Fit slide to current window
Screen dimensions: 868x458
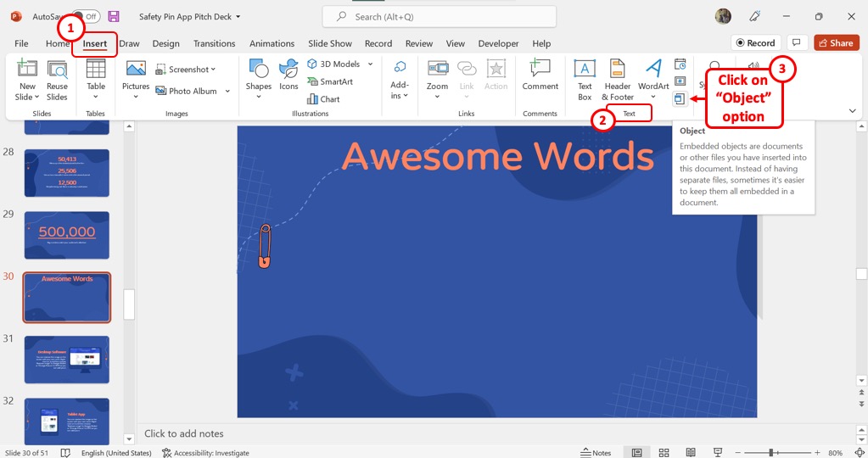[859, 452]
